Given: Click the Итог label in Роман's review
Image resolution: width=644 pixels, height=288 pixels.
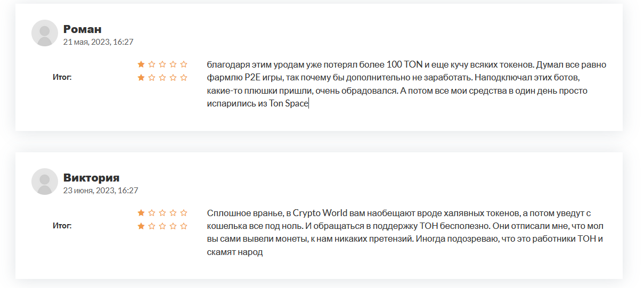Looking at the screenshot, I should point(62,77).
